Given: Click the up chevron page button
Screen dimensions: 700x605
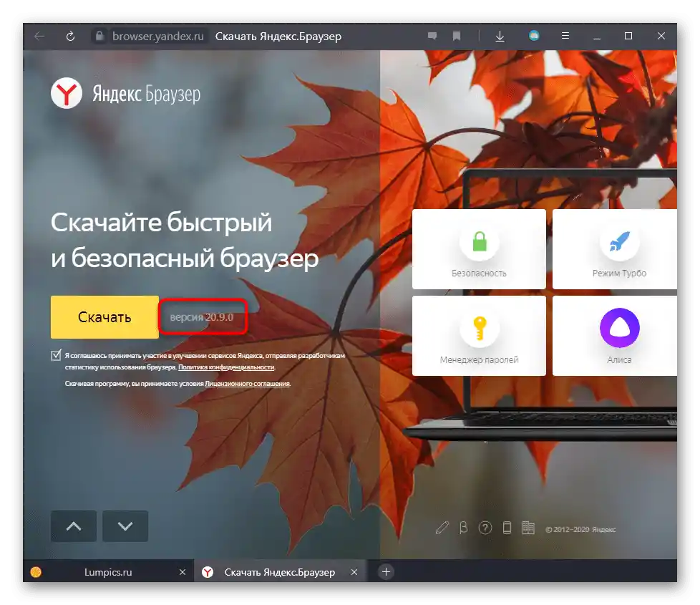Looking at the screenshot, I should [74, 526].
